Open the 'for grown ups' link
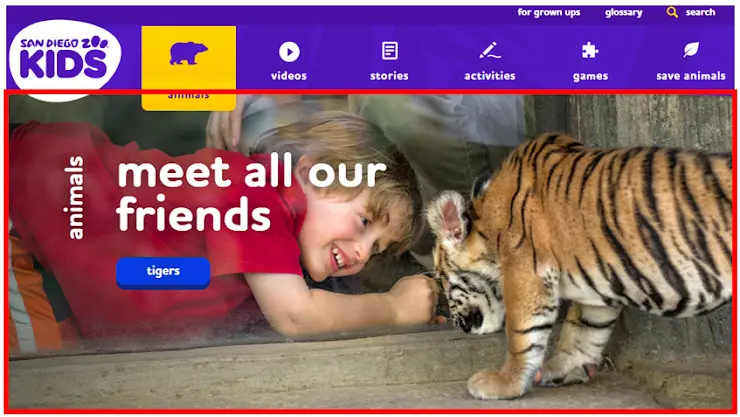The width and height of the screenshot is (740, 417). pos(549,12)
